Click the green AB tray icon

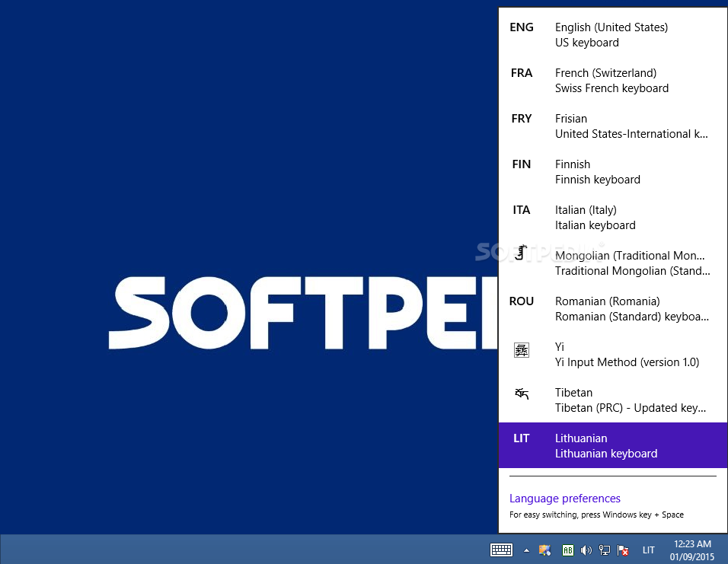click(567, 550)
